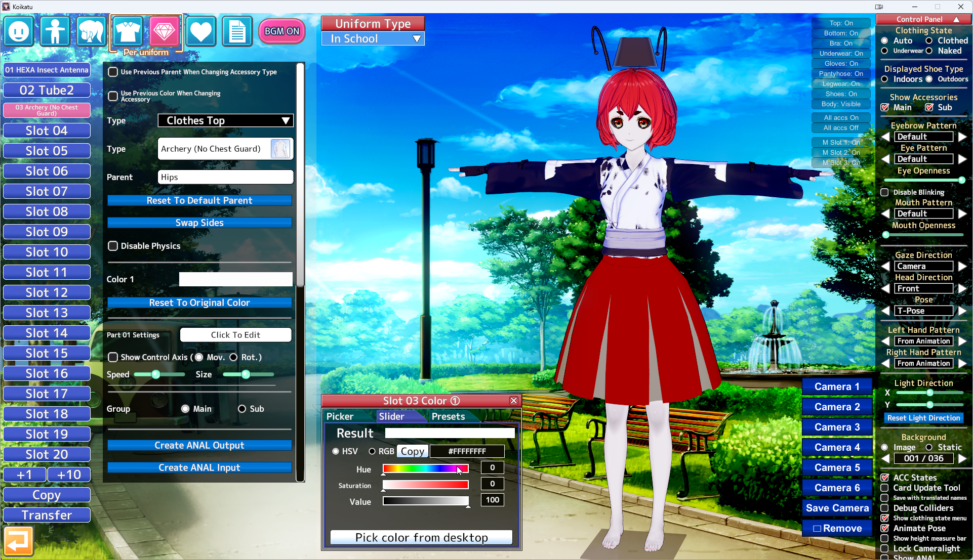The image size is (973, 560).
Task: Click the hex color #FFFFFFFF field
Action: 467,451
